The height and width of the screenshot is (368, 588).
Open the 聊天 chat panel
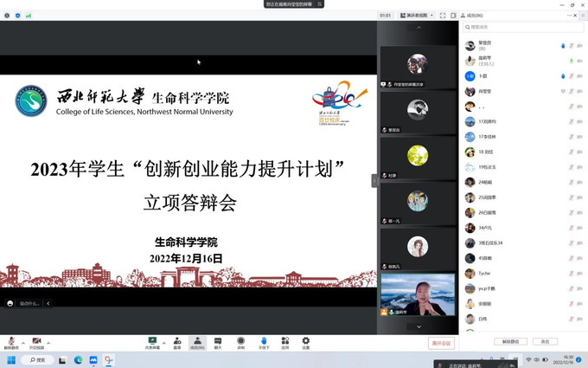click(x=218, y=342)
